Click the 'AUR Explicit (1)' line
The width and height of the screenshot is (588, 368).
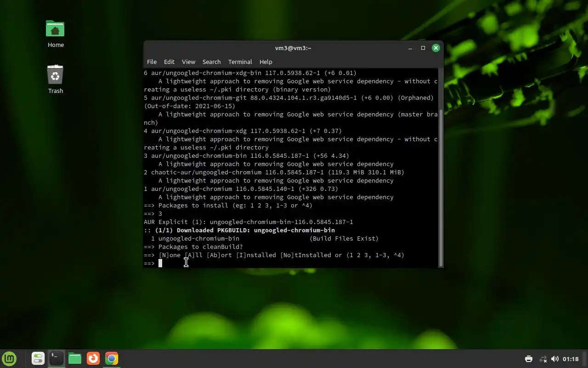pyautogui.click(x=249, y=222)
